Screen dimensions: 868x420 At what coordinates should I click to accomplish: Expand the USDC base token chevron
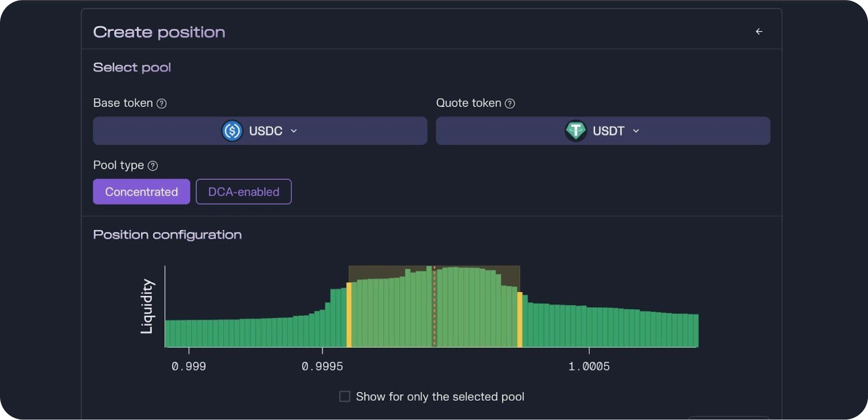(x=294, y=131)
